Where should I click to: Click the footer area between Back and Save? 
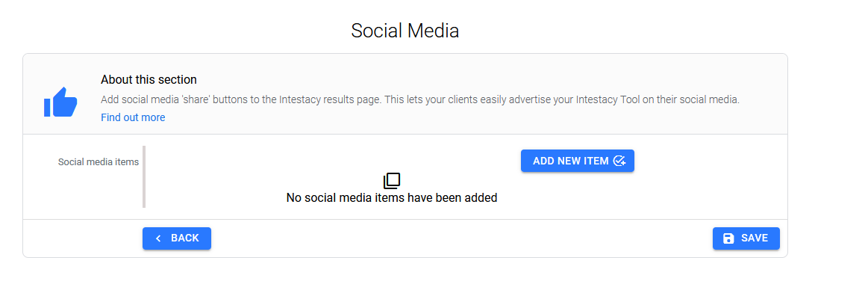tap(448, 238)
